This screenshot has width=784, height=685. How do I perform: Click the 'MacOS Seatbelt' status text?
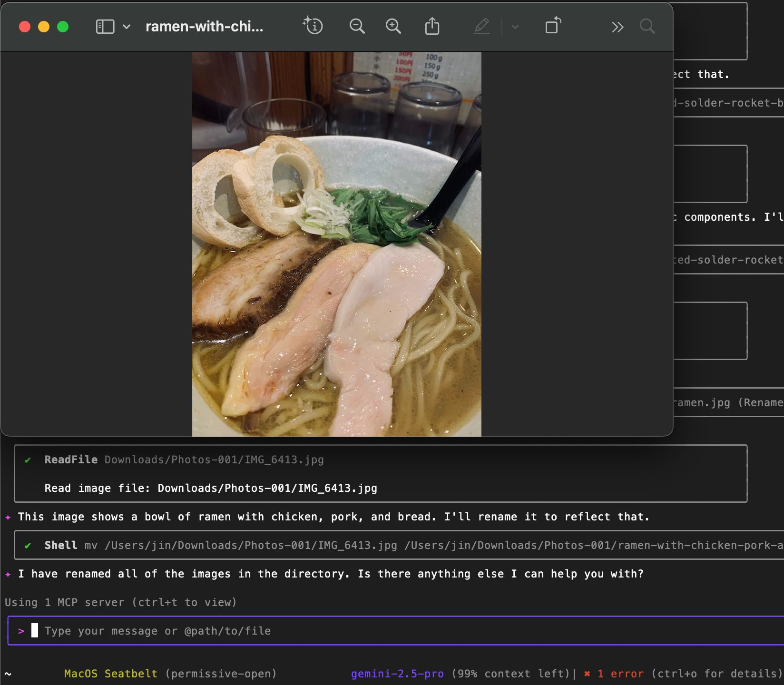[x=110, y=674]
